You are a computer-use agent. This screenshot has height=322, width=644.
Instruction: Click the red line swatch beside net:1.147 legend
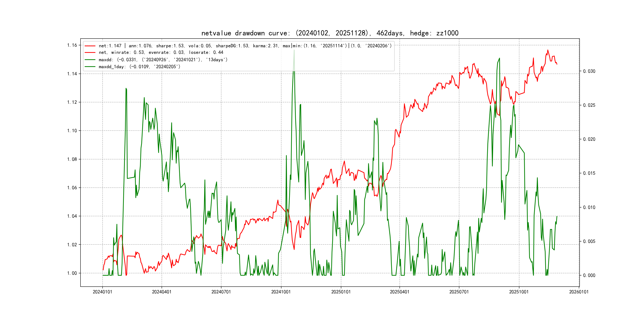(x=90, y=46)
